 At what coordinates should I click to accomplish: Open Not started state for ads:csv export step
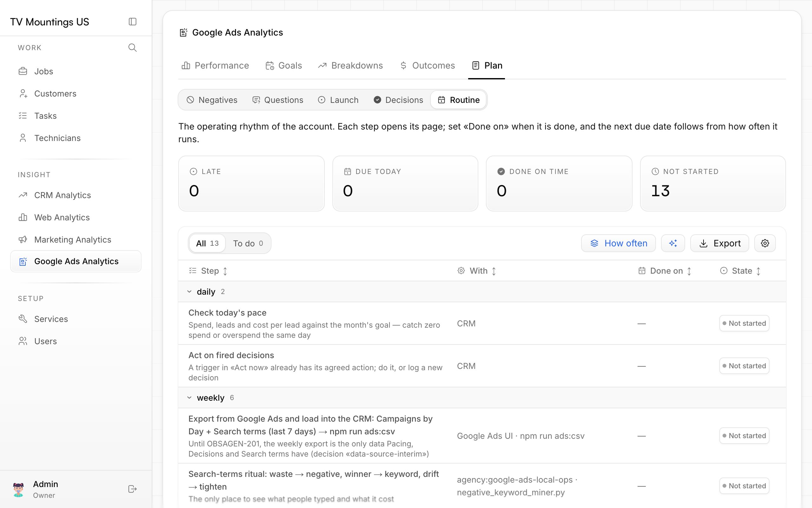(x=744, y=436)
